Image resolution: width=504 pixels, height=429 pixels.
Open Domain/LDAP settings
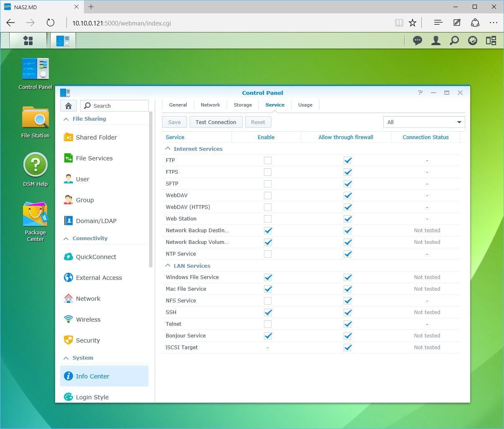click(104, 221)
